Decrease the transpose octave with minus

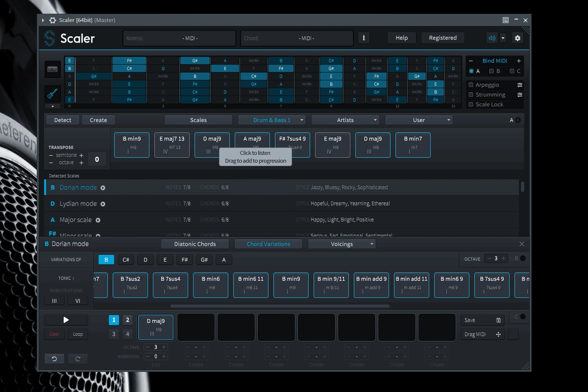[51, 163]
